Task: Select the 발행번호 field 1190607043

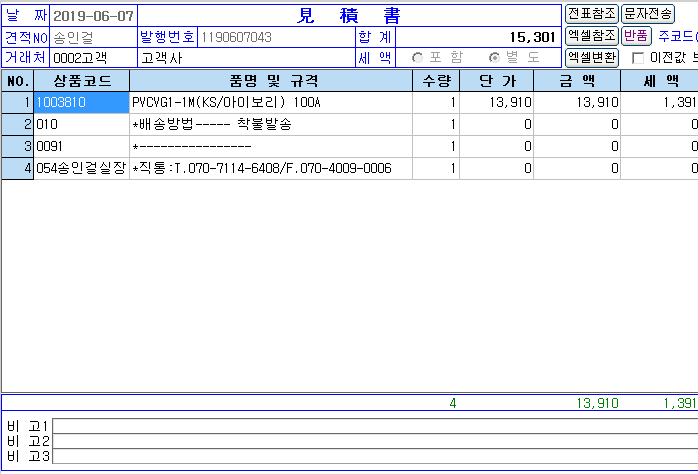Action: click(x=275, y=37)
